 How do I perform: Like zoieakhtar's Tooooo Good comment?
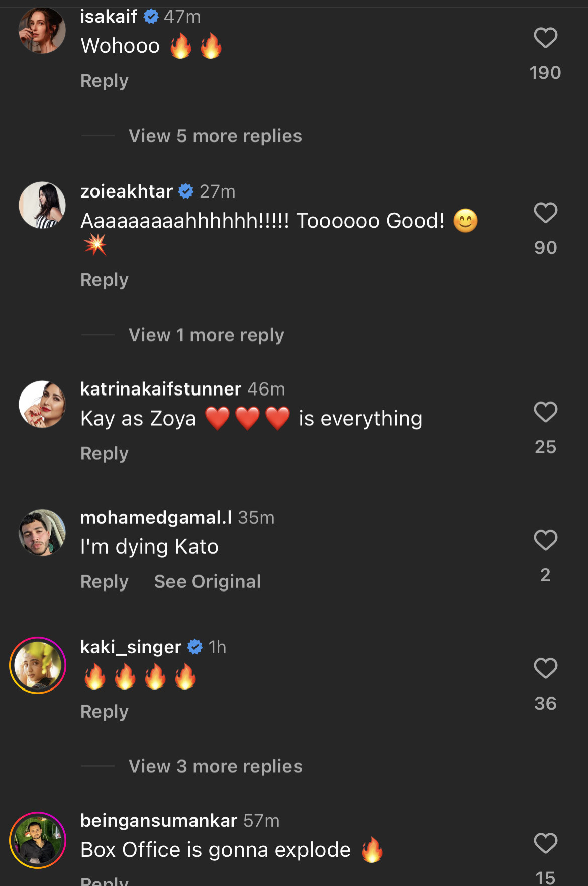(545, 213)
